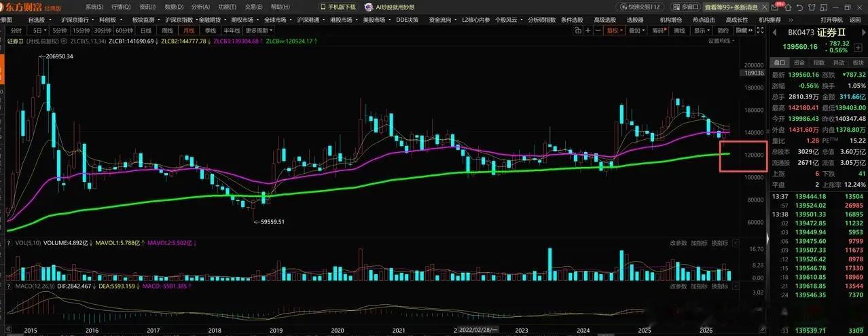Select the 资金 tab in right panel
The image size is (868, 336).
pyautogui.click(x=799, y=62)
